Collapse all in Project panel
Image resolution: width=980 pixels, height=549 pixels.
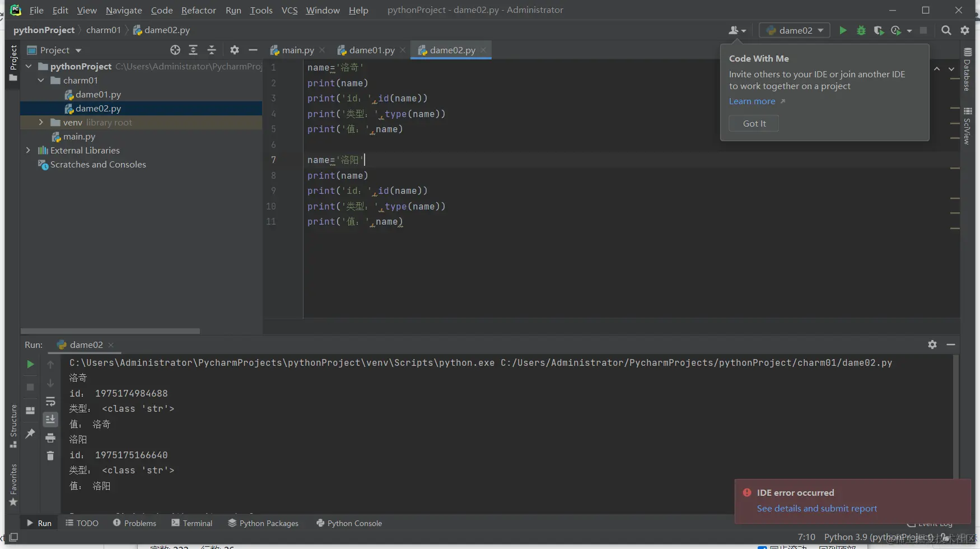point(212,50)
